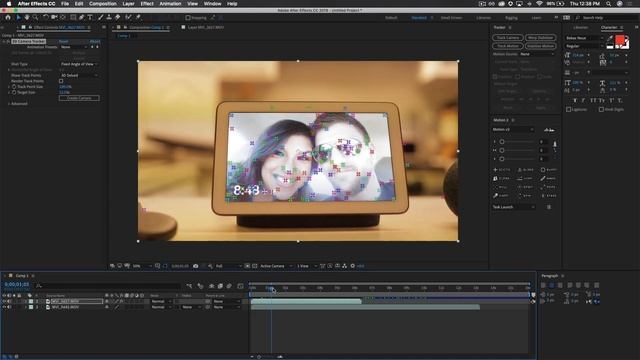Click the top slider in Motion 2 panel
The width and height of the screenshot is (640, 360).
(516, 142)
